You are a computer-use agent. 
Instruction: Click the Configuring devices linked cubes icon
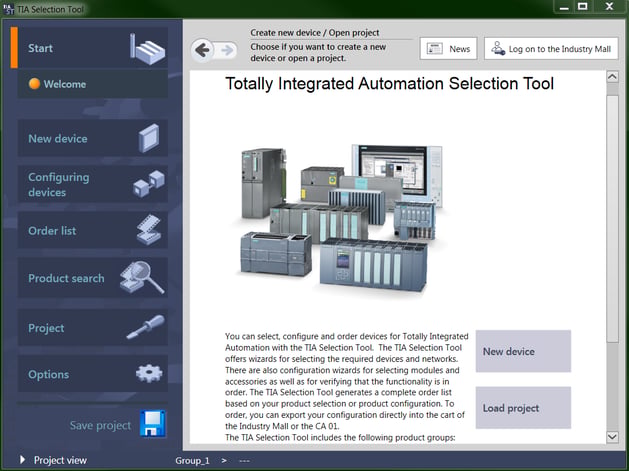click(x=149, y=184)
